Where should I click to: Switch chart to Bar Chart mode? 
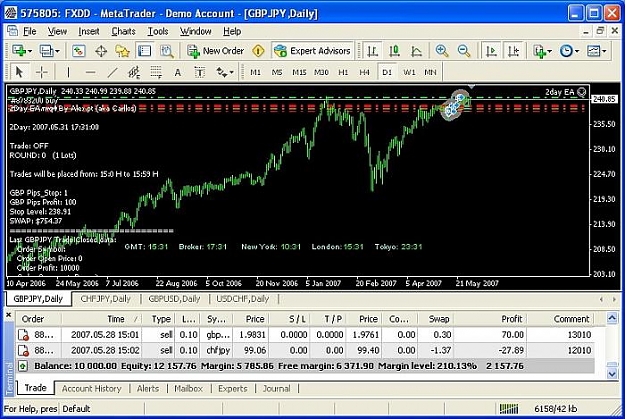point(372,51)
